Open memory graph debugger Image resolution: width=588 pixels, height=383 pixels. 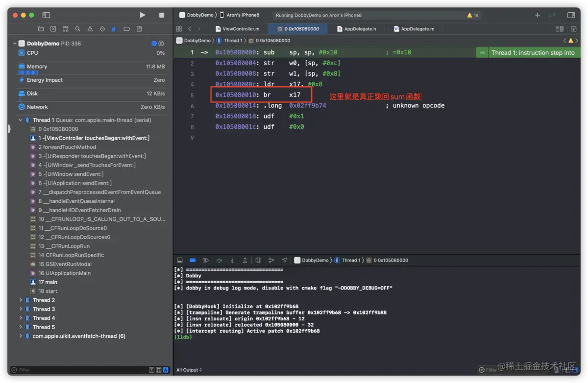271,260
